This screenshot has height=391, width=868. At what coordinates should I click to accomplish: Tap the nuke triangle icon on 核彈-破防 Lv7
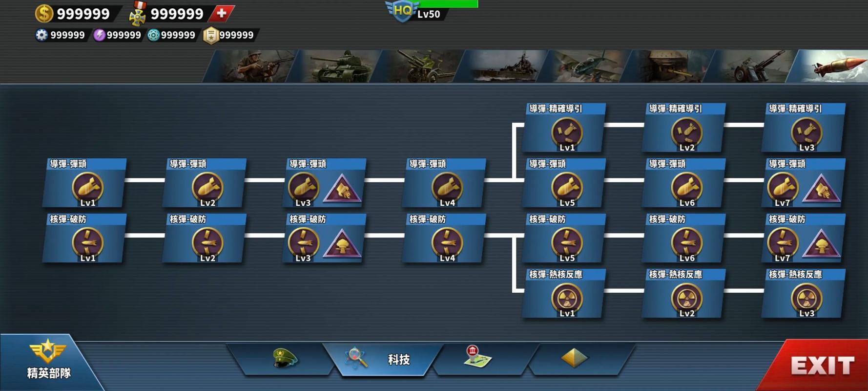821,244
